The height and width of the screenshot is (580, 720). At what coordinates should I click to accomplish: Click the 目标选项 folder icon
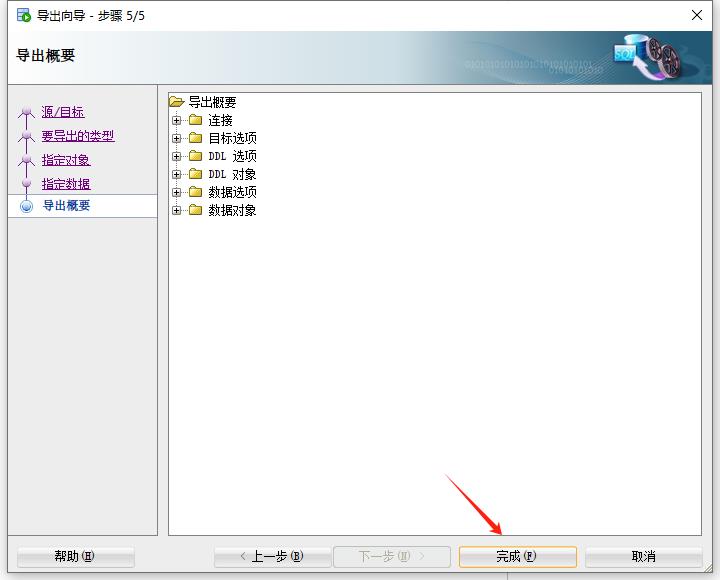click(196, 138)
